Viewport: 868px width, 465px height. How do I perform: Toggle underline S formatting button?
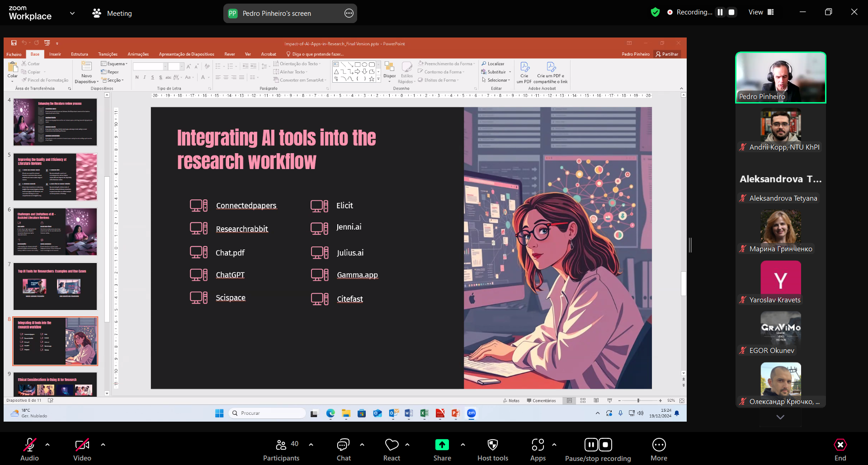click(x=153, y=78)
